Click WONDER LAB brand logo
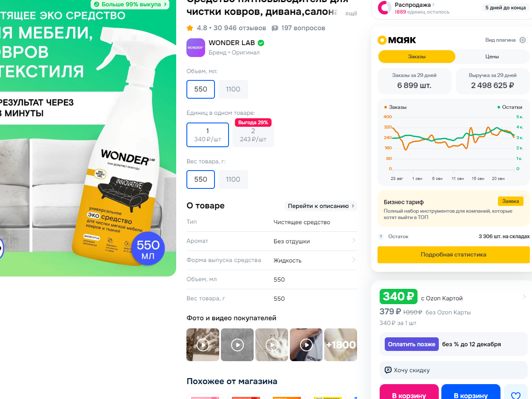532x399 pixels. click(x=196, y=48)
